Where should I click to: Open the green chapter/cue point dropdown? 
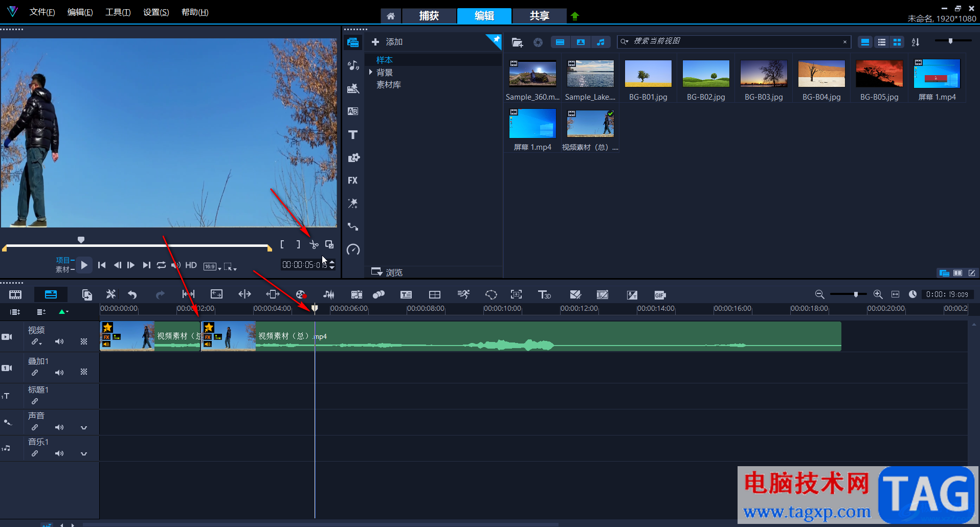point(63,312)
